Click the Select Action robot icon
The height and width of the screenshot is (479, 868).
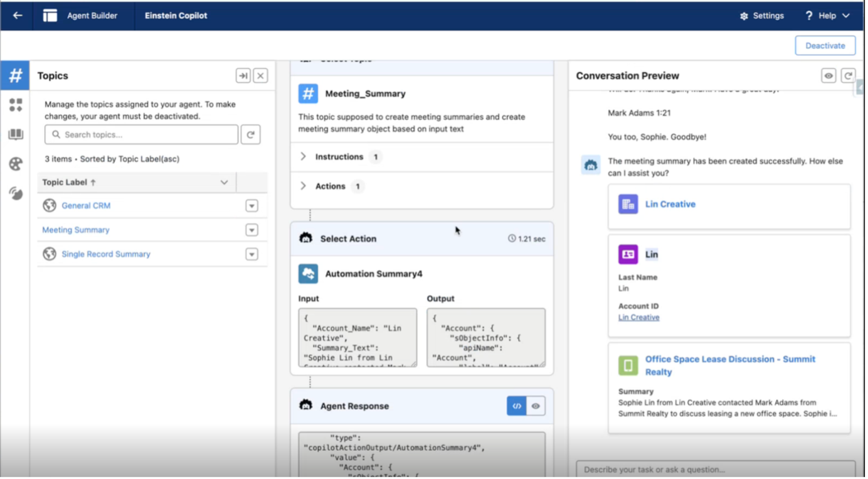307,239
